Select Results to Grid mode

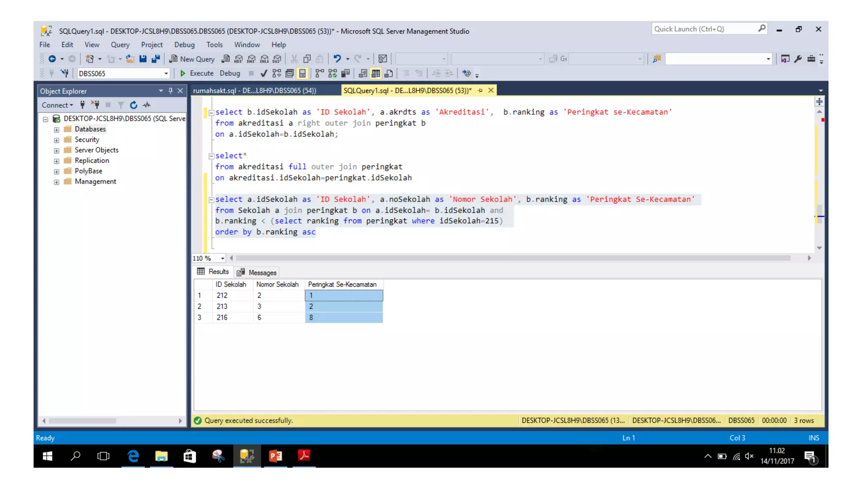(376, 73)
